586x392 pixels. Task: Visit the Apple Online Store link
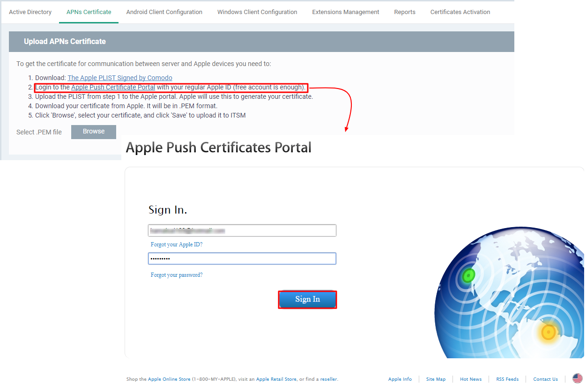(x=169, y=379)
